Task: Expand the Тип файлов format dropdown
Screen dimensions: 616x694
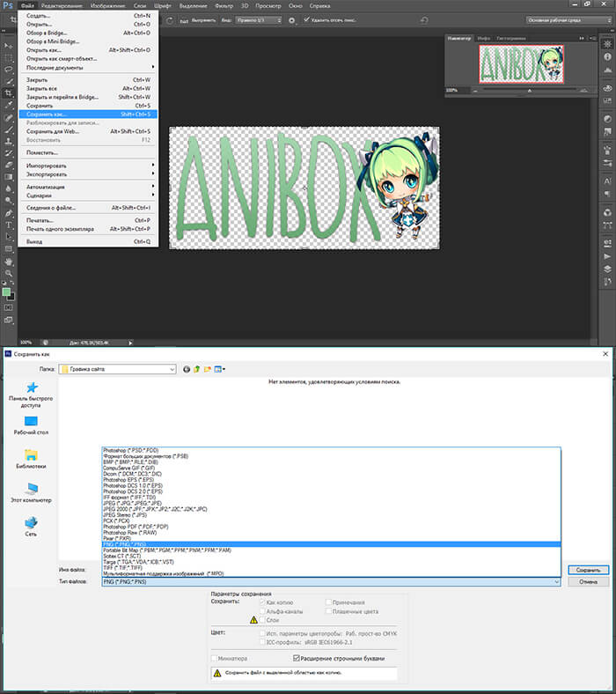Action: click(331, 582)
